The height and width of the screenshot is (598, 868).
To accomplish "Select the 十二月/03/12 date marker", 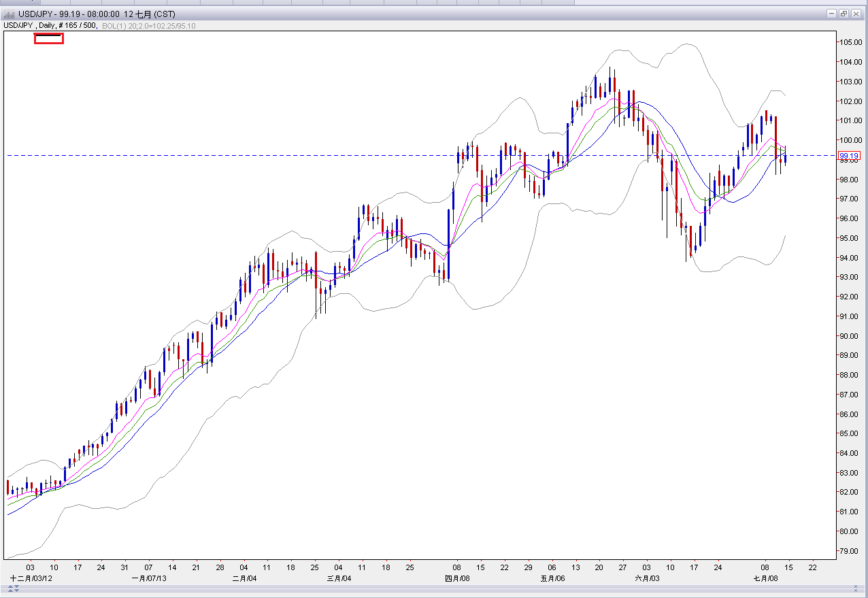I will tap(30, 578).
